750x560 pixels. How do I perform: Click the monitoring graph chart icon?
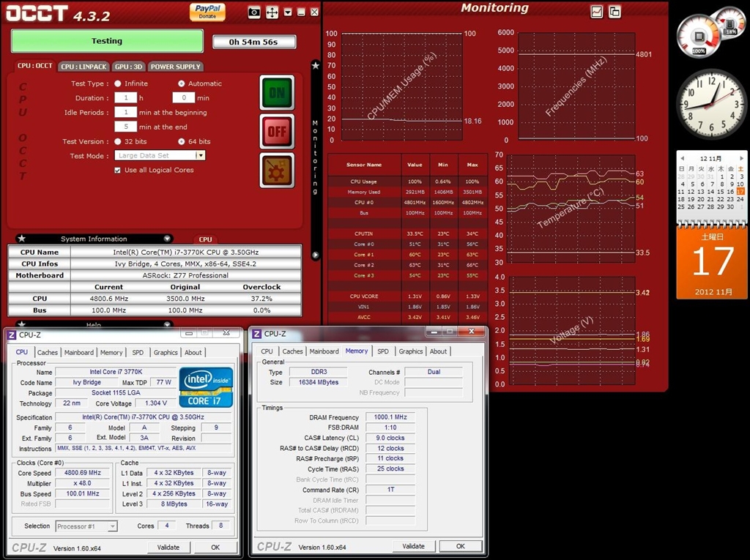coord(597,12)
